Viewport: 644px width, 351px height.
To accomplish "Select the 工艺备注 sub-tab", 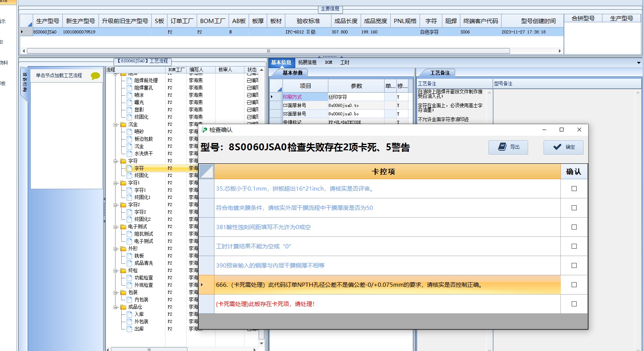I will (x=440, y=73).
